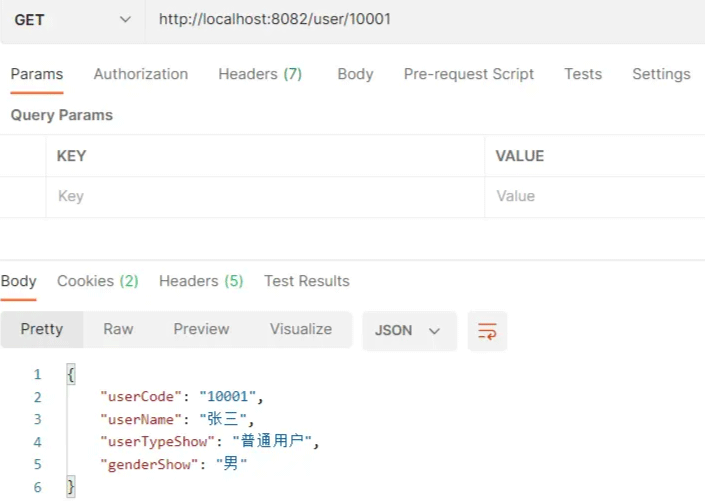705x503 pixels.
Task: Open the GET method dropdown
Action: tap(72, 20)
